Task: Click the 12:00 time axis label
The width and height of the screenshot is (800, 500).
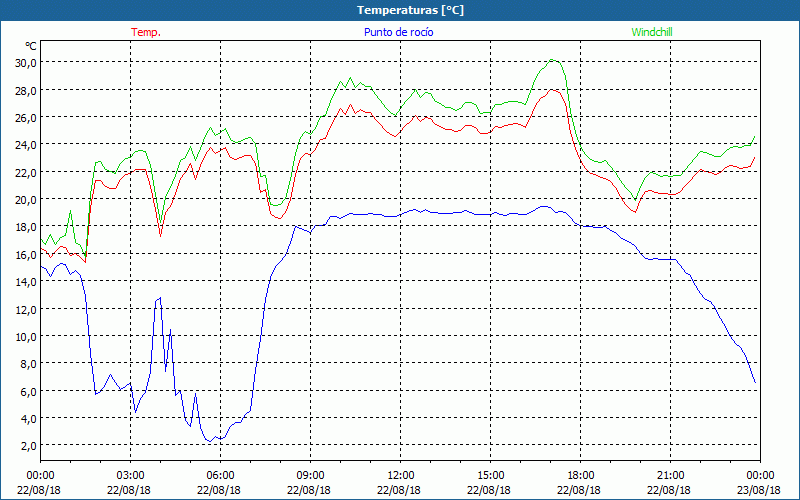Action: (401, 476)
